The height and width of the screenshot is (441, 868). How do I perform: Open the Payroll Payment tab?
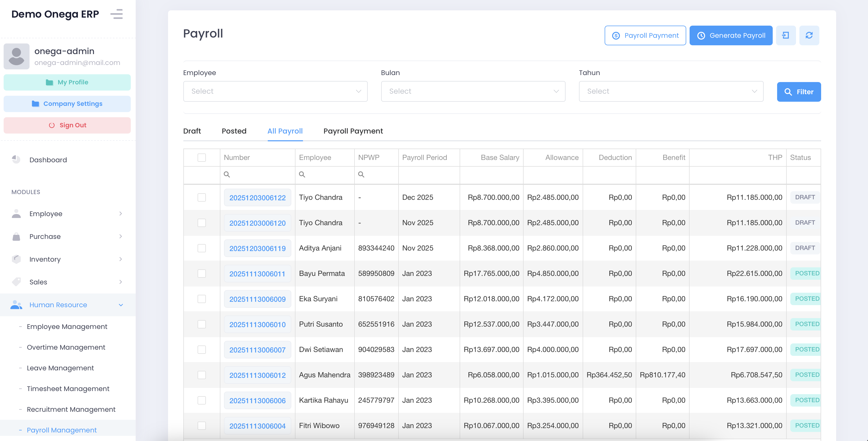(x=353, y=131)
